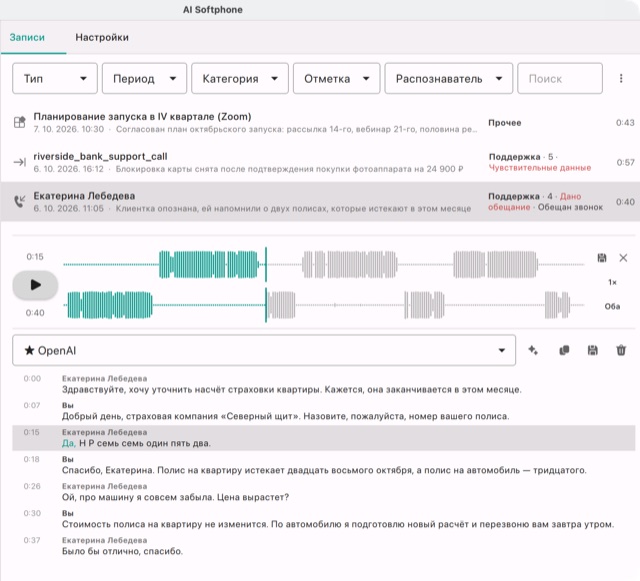Select the riverside_bank_support_call recording
This screenshot has width=640, height=581.
pyautogui.click(x=320, y=162)
